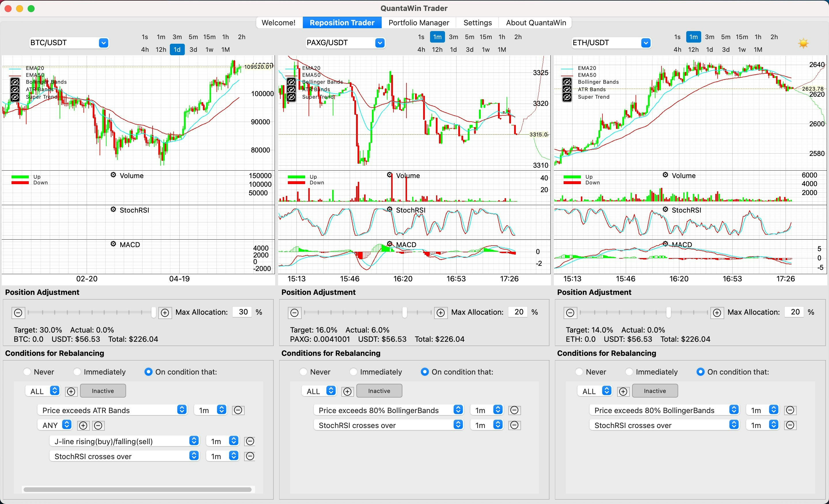The width and height of the screenshot is (829, 504).
Task: Select Never radio for BTC rebalancing
Action: [27, 372]
